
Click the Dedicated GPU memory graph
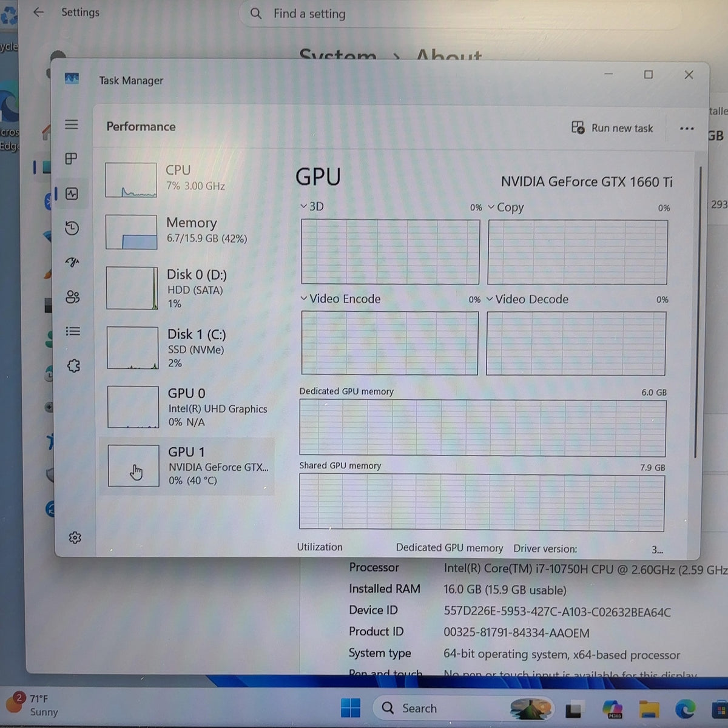click(482, 428)
